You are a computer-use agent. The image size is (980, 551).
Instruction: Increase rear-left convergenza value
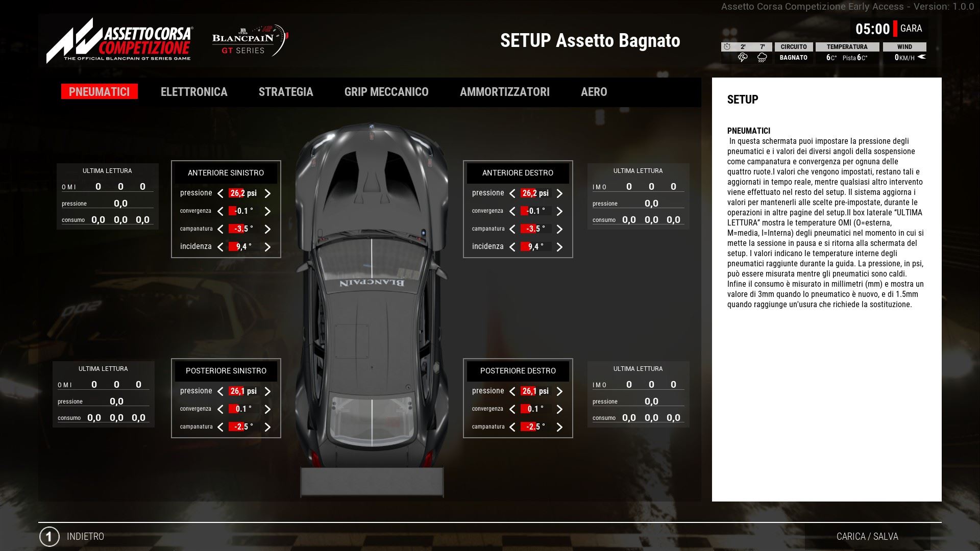point(267,409)
